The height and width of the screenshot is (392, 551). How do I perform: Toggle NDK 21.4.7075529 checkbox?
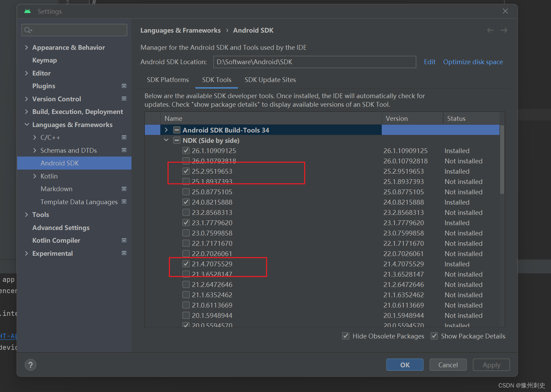click(x=186, y=264)
